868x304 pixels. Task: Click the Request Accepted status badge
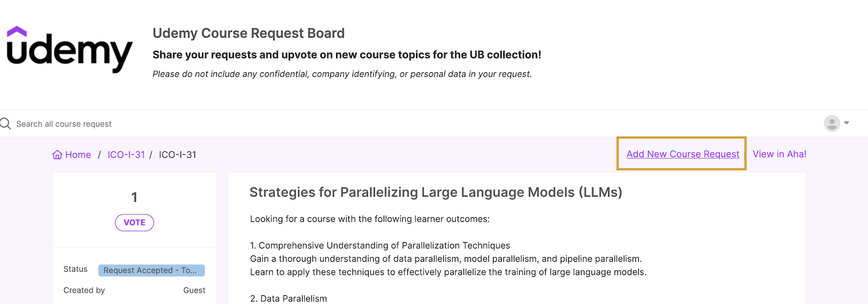[151, 270]
